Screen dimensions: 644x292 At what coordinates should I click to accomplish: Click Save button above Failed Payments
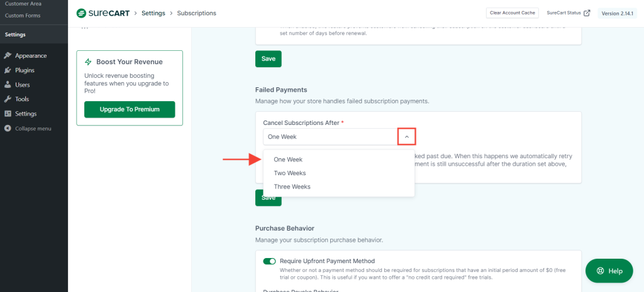[268, 58]
